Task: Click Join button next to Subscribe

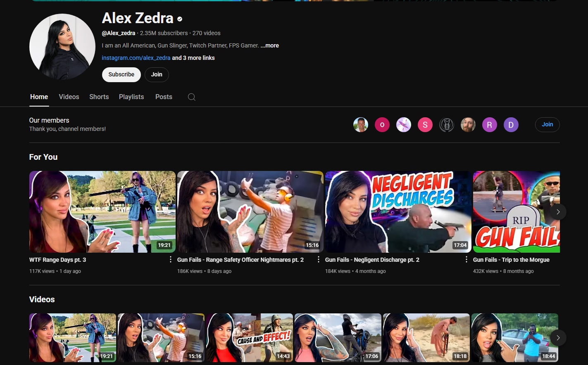Action: point(157,75)
